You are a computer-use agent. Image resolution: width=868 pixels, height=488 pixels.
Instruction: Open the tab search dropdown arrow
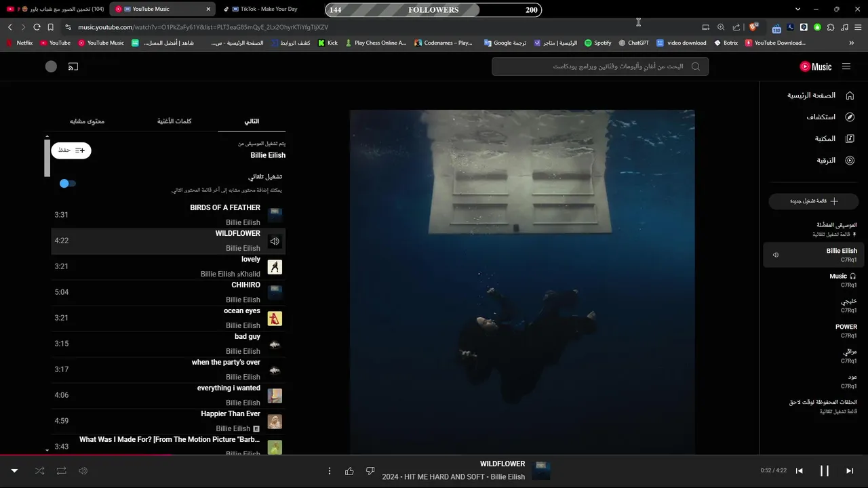point(797,9)
